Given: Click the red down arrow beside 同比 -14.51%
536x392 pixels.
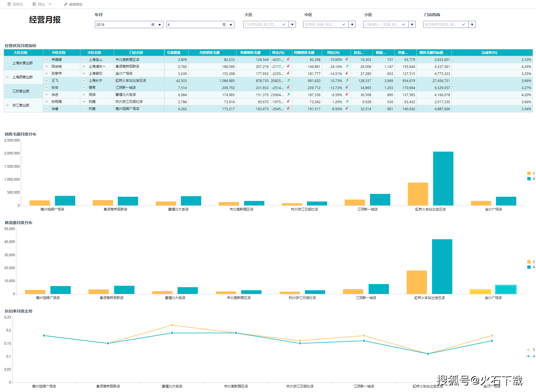Looking at the screenshot, I should [x=347, y=74].
